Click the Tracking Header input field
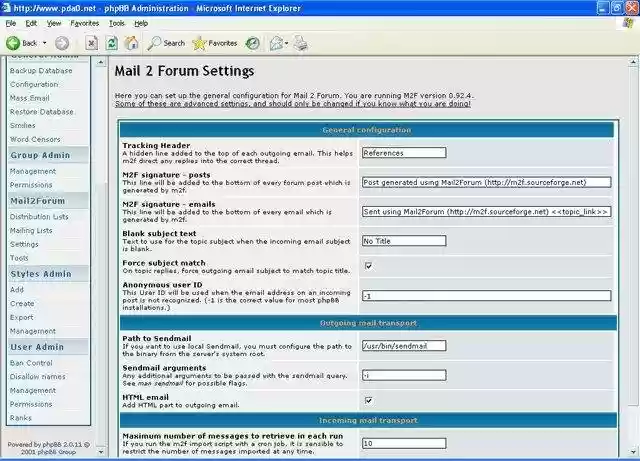Screen dimensions: 640x461 click(404, 153)
